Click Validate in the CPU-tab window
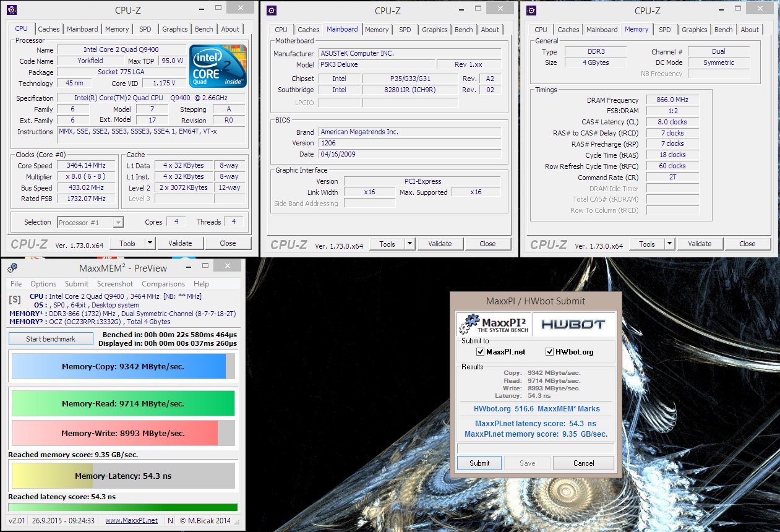 tap(180, 243)
